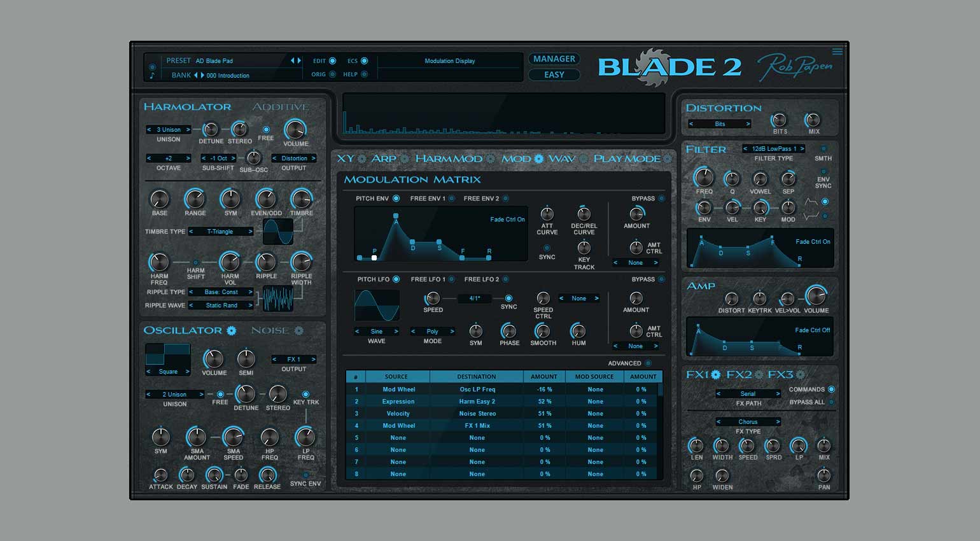
Task: Click the Filter Freq knob
Action: 704,178
